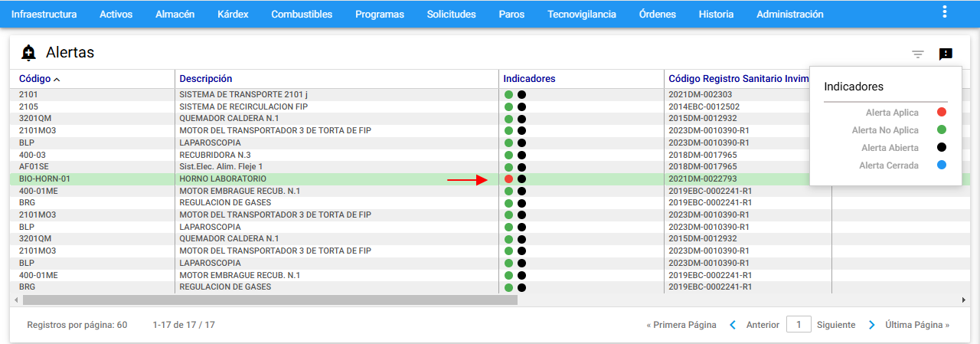This screenshot has height=344, width=980.
Task: Click the Alertas bell icon
Action: click(29, 53)
